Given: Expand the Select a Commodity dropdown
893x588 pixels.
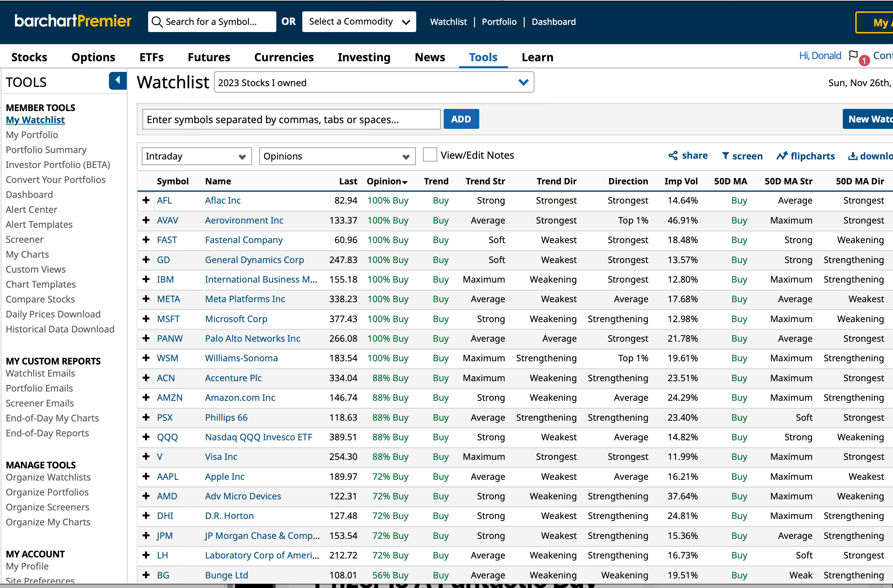Looking at the screenshot, I should pos(359,22).
